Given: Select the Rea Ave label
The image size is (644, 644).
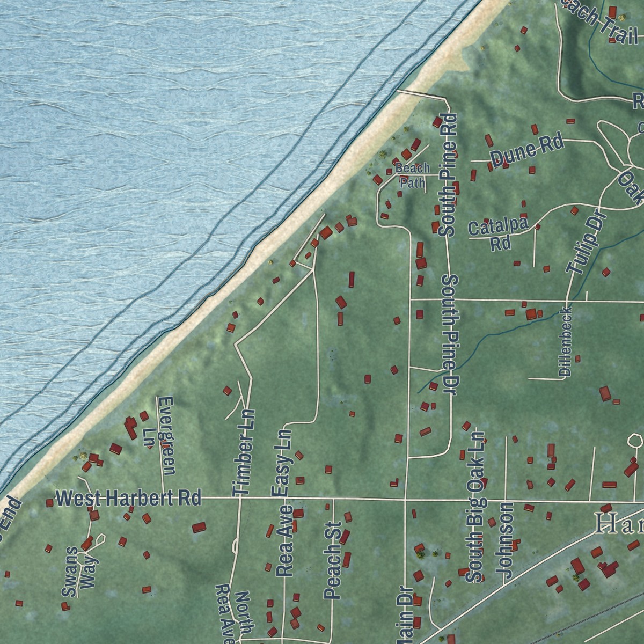Looking at the screenshot, I should click(284, 541).
